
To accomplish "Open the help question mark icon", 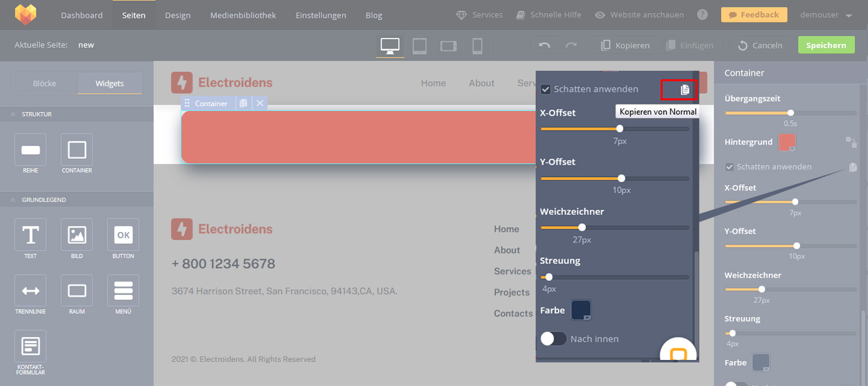I will point(702,15).
